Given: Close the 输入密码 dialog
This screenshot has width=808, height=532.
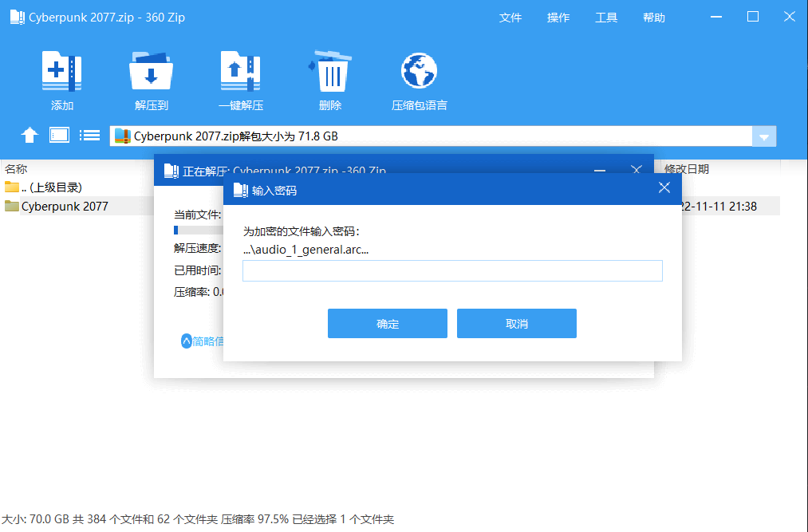Looking at the screenshot, I should (664, 187).
